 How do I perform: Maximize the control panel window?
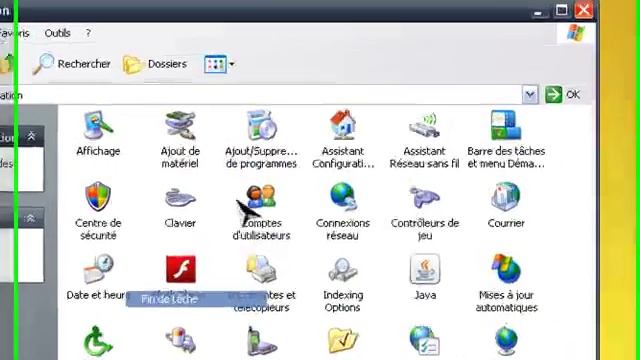(562, 10)
